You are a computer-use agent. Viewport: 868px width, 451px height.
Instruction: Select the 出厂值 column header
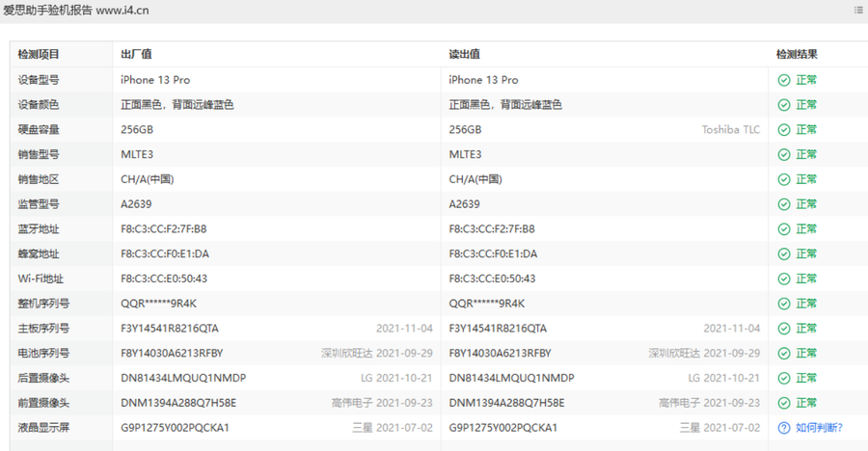[136, 54]
